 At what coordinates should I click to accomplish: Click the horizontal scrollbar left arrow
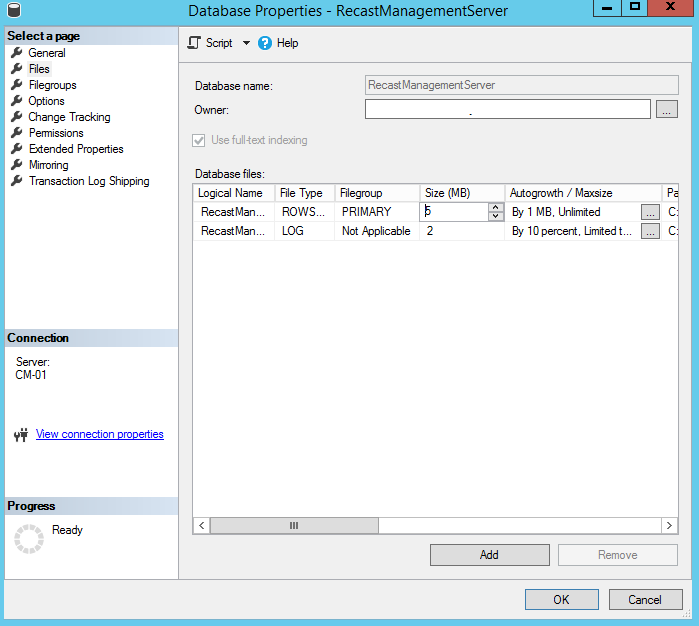(201, 525)
